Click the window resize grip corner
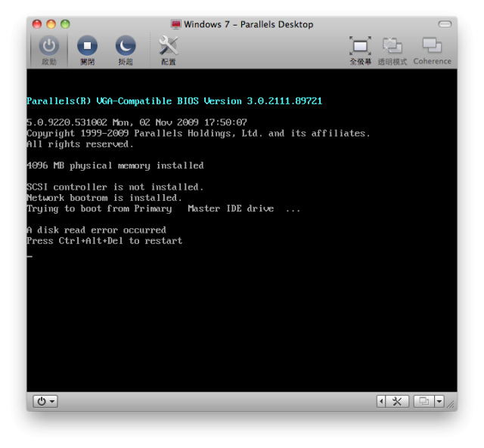This screenshot has height=448, width=484. tap(451, 404)
